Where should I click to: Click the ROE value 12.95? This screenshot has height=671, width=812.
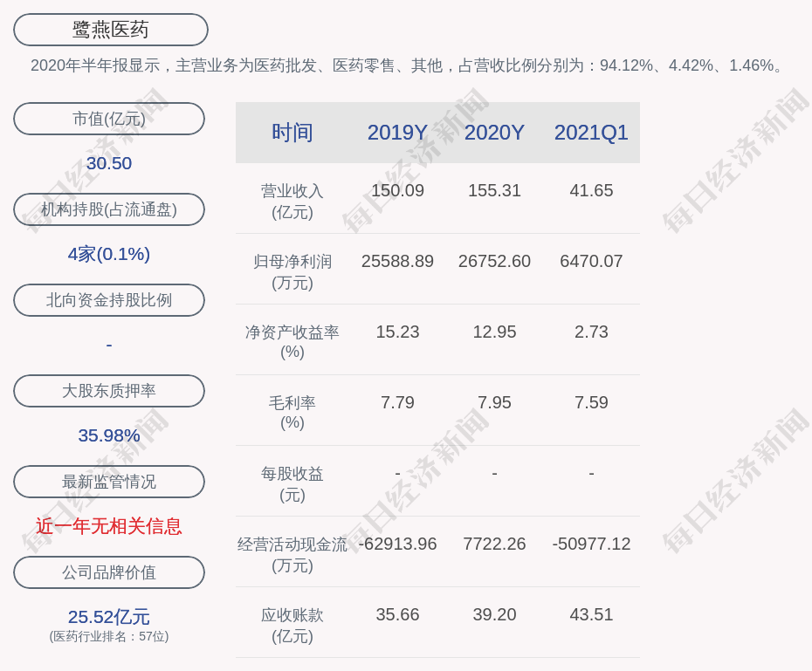point(494,332)
